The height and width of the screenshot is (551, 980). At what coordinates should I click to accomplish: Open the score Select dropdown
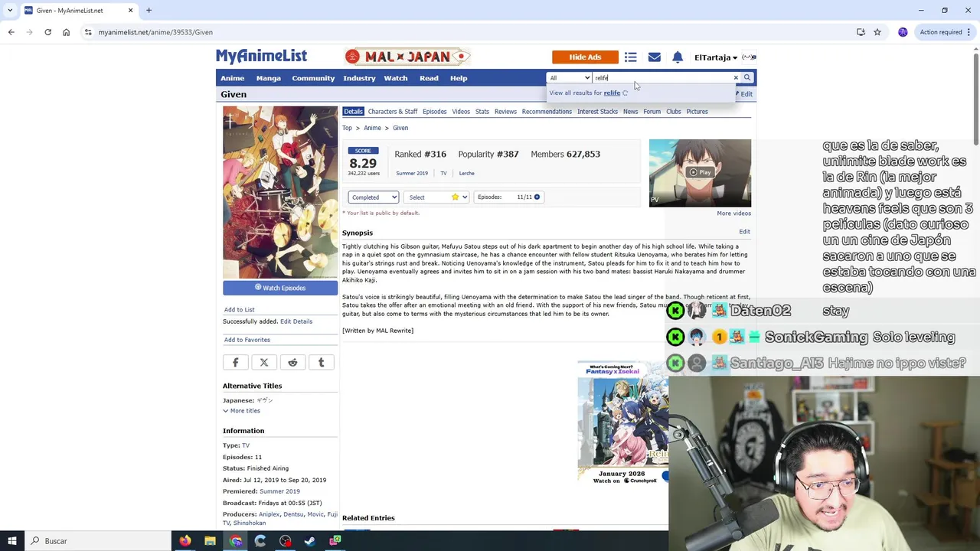click(436, 197)
